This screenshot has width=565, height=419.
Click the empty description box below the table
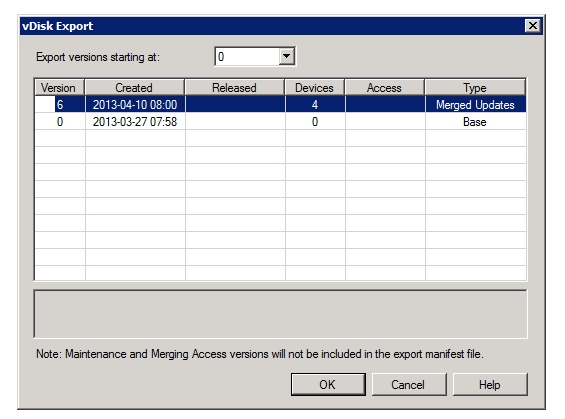pos(280,314)
